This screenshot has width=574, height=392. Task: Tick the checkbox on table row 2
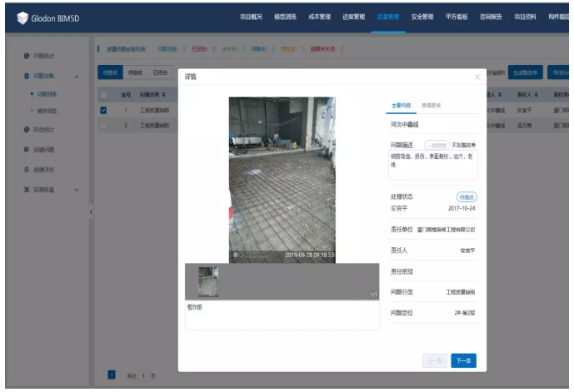[103, 126]
